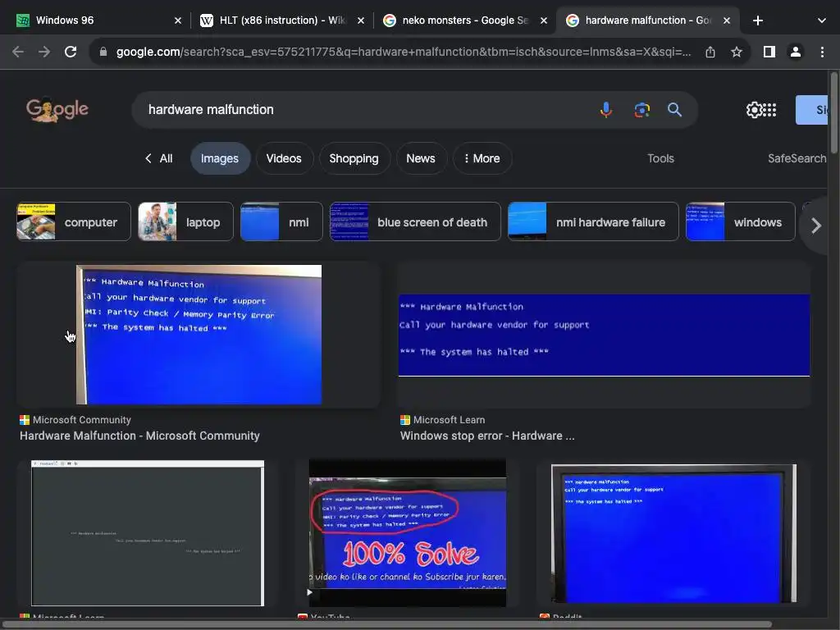Select blue screen of death chip
840x630 pixels.
click(415, 221)
